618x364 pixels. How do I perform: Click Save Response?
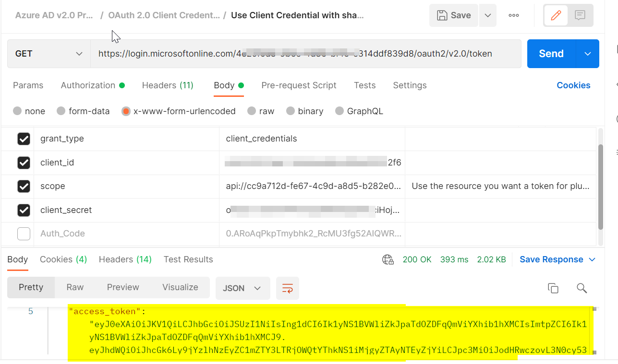coord(551,259)
